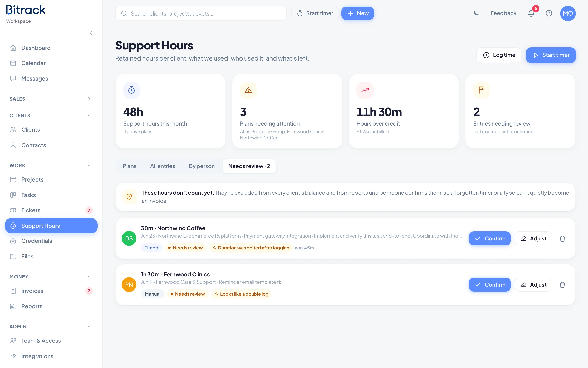The height and width of the screenshot is (368, 588).
Task: Confirm the Northwind Coffee 30m entry
Action: 490,239
